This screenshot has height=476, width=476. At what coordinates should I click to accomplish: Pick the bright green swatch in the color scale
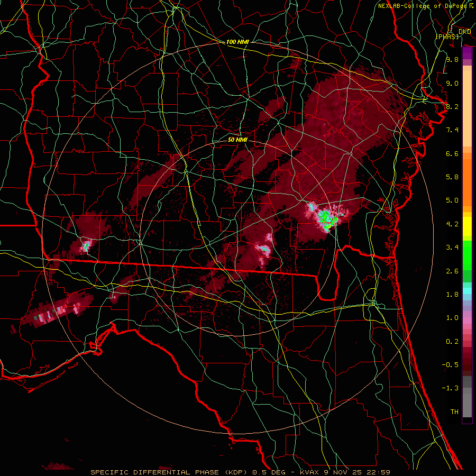point(467,255)
